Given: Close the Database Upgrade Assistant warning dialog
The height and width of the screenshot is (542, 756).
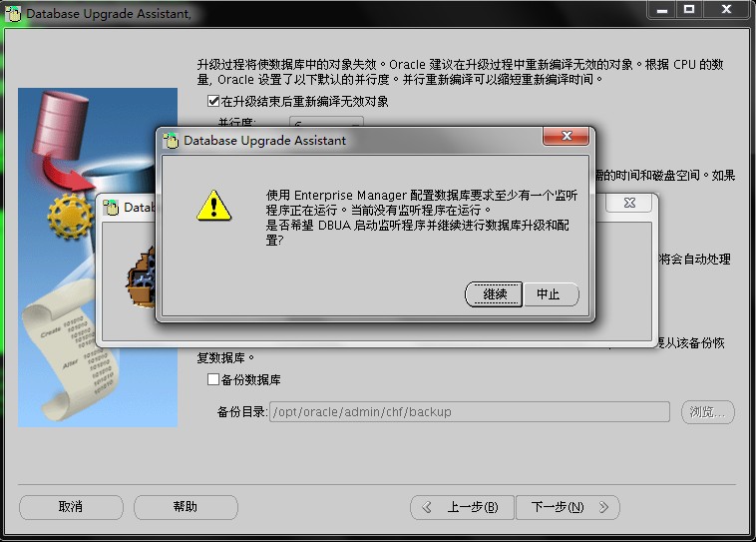Looking at the screenshot, I should (x=567, y=137).
